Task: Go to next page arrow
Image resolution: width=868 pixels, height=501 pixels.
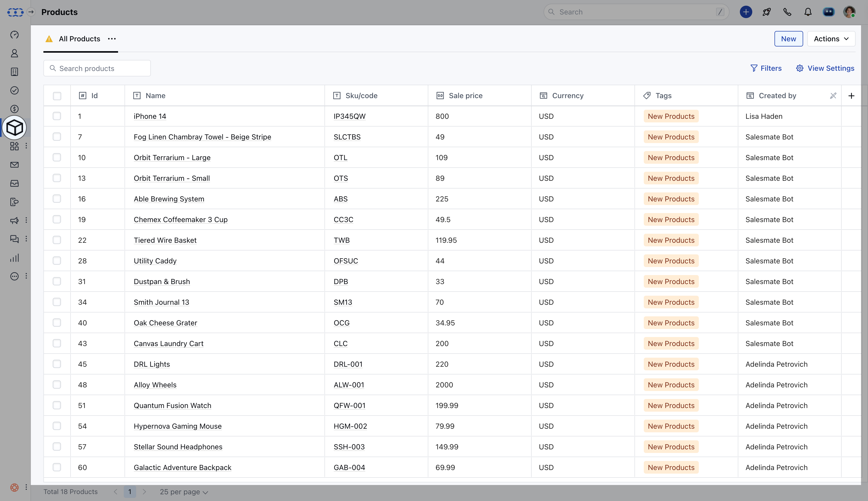Action: tap(144, 492)
